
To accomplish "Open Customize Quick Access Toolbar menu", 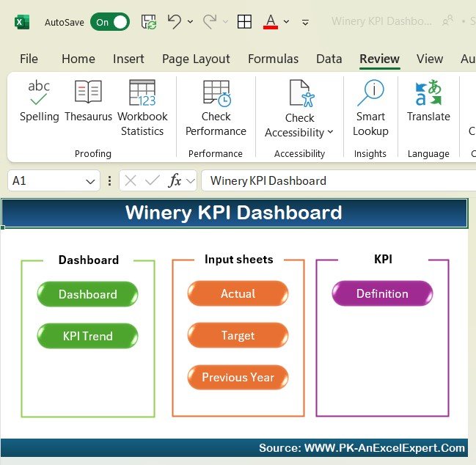I will click(305, 22).
